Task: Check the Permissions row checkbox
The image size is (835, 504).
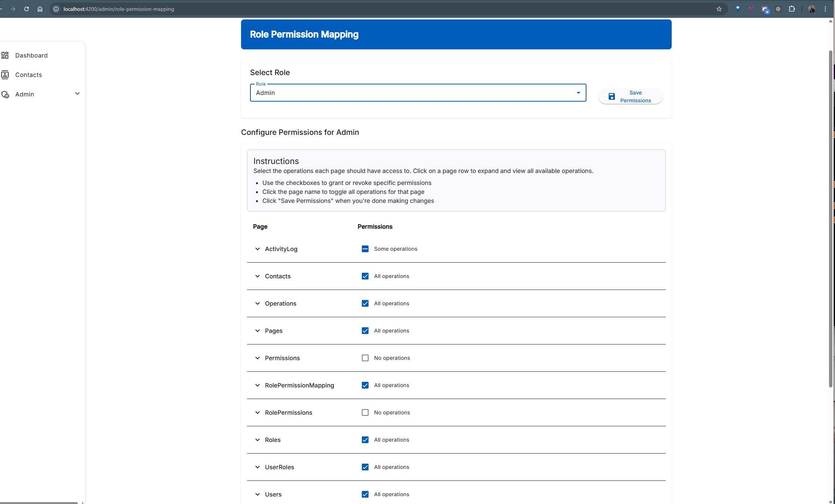Action: point(365,358)
